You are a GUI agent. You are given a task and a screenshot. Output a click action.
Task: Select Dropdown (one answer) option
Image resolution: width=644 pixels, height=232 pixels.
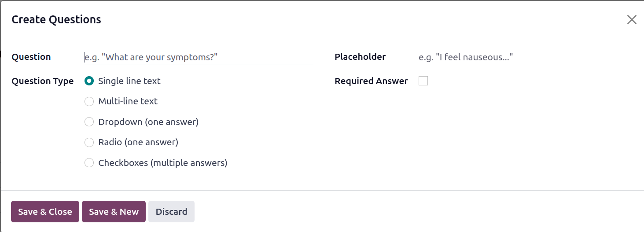89,122
